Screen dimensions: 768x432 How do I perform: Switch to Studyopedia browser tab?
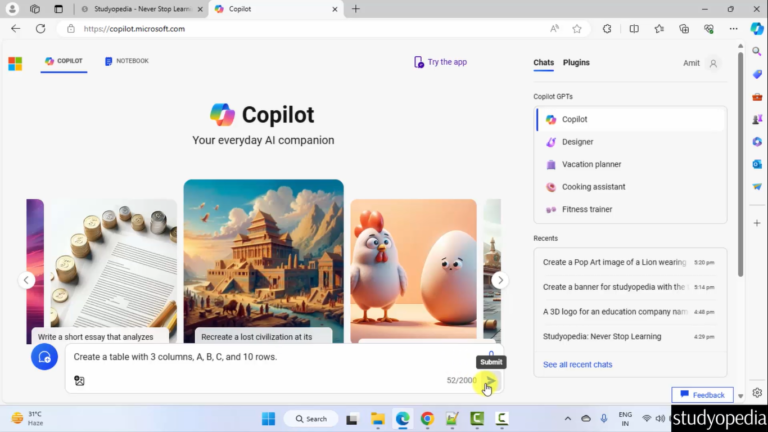pyautogui.click(x=142, y=9)
